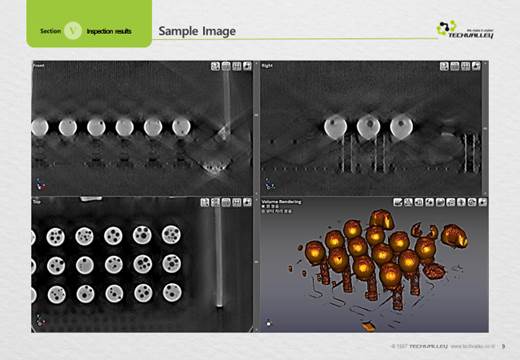Toggle the first checkbox under Volume Rendering
Screen dimensions: 520x360
(263, 207)
